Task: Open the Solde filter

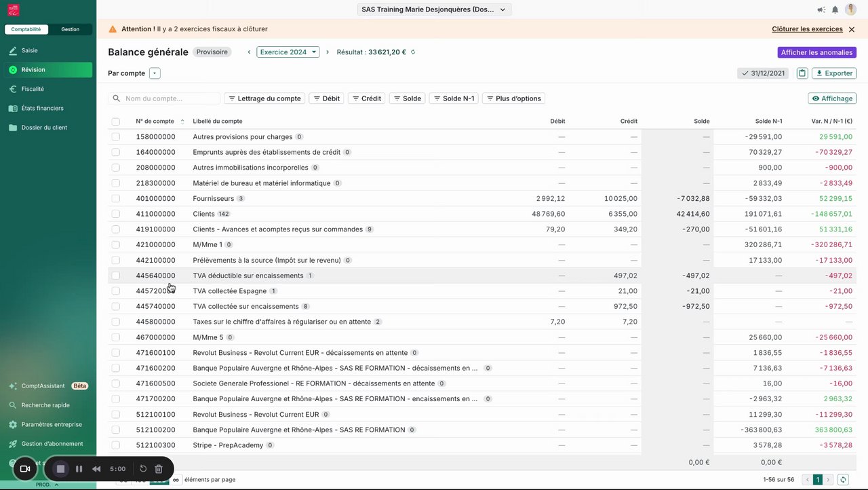Action: pyautogui.click(x=407, y=98)
